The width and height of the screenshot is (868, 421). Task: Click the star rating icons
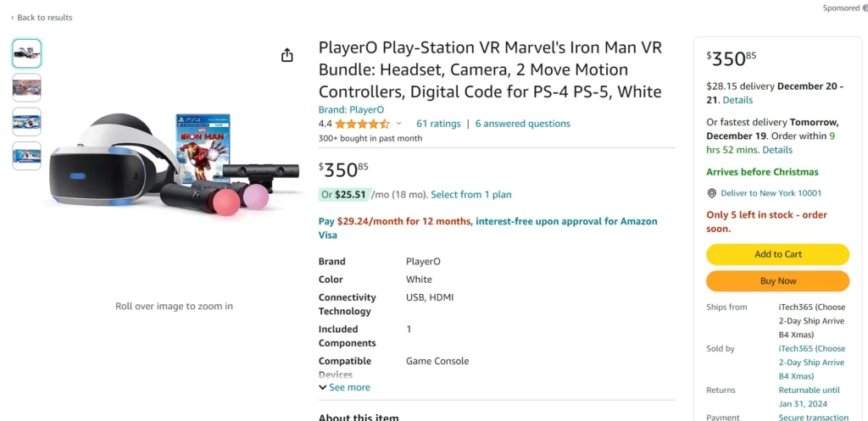tap(362, 124)
